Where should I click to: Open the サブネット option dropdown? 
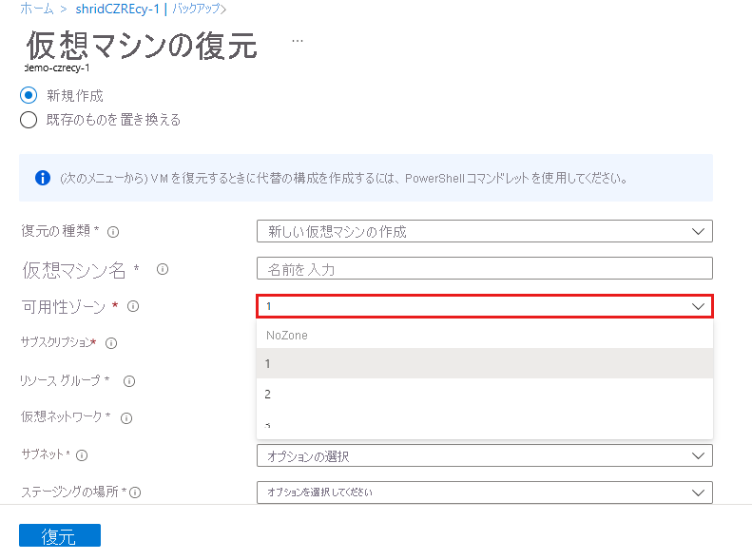click(x=485, y=455)
